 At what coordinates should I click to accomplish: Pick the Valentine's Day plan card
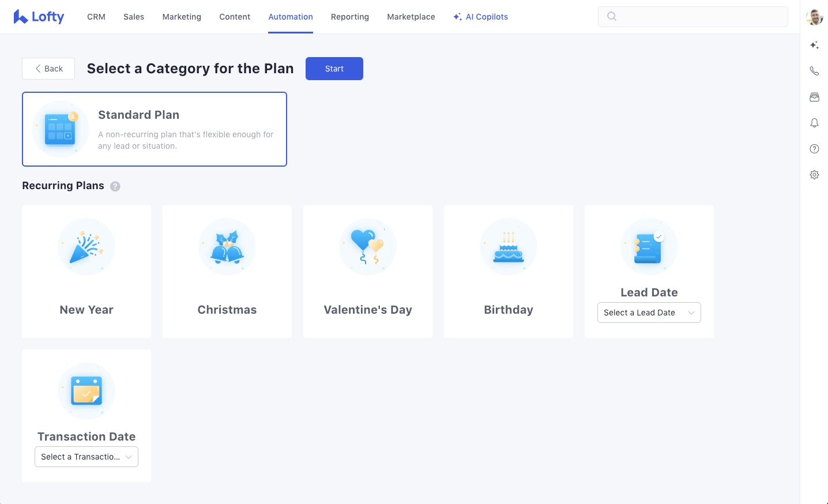pyautogui.click(x=368, y=272)
